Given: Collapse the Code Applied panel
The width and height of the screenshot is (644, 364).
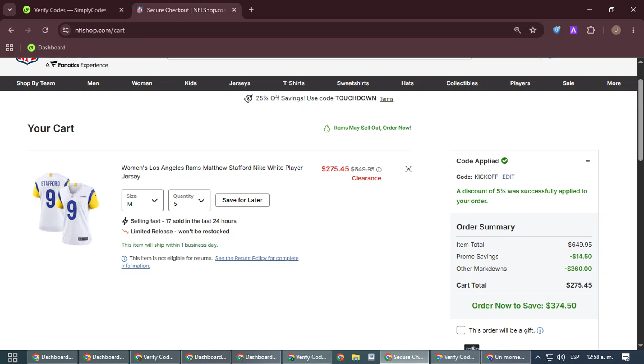Looking at the screenshot, I should [588, 161].
